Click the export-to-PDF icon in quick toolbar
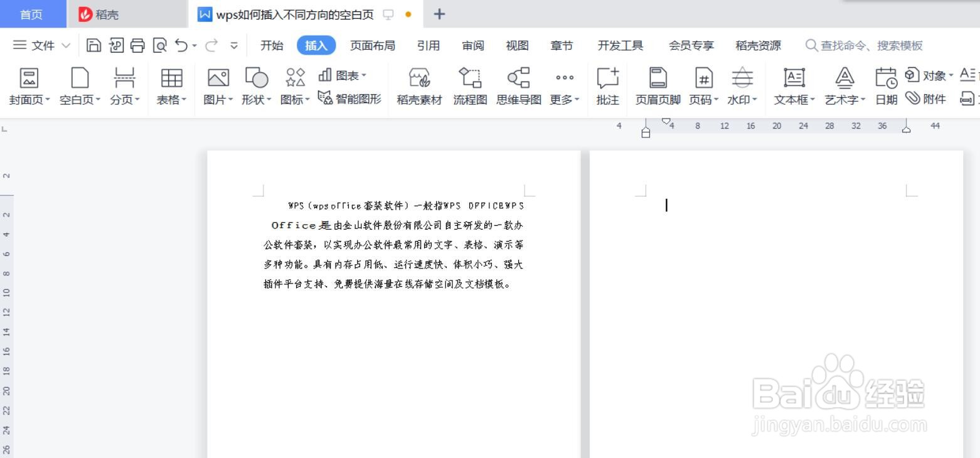The width and height of the screenshot is (980, 458). click(116, 45)
